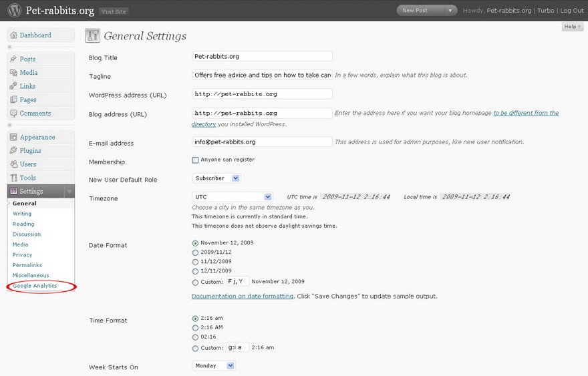Select 2:16 AM uppercase time format
Screen dimensions: 588x376
click(195, 328)
